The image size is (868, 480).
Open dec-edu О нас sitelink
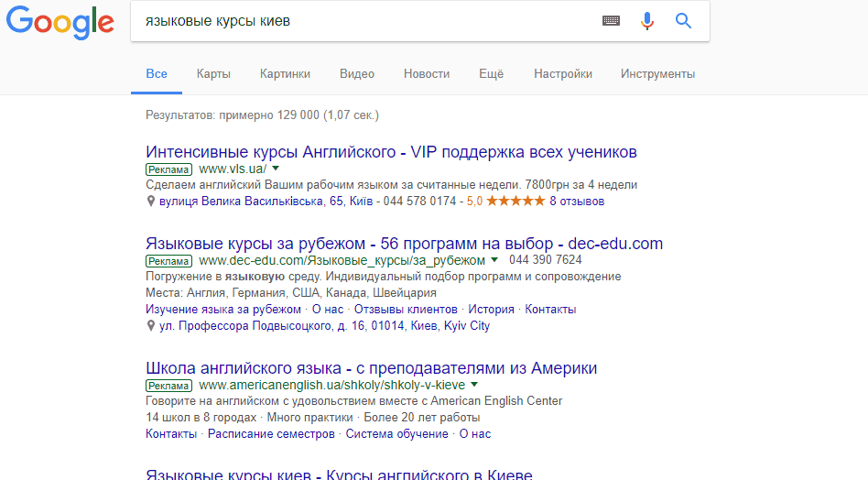328,309
